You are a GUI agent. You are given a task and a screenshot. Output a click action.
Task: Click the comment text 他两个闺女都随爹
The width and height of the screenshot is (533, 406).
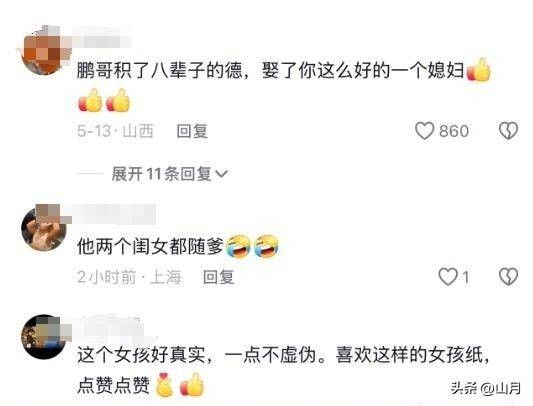point(150,246)
